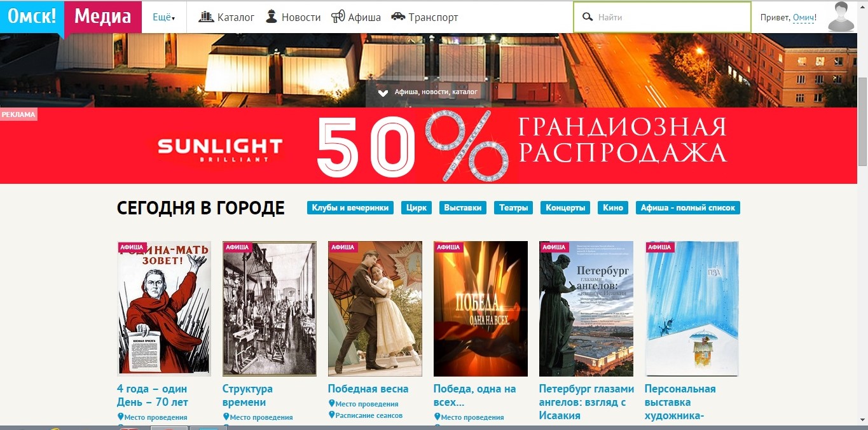Click location pin under Победная весна
The image size is (868, 430).
click(331, 403)
